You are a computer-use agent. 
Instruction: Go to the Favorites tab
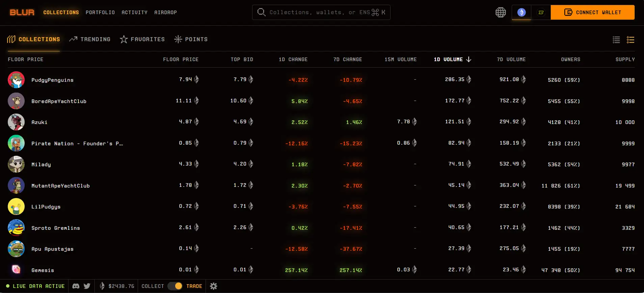(x=142, y=39)
